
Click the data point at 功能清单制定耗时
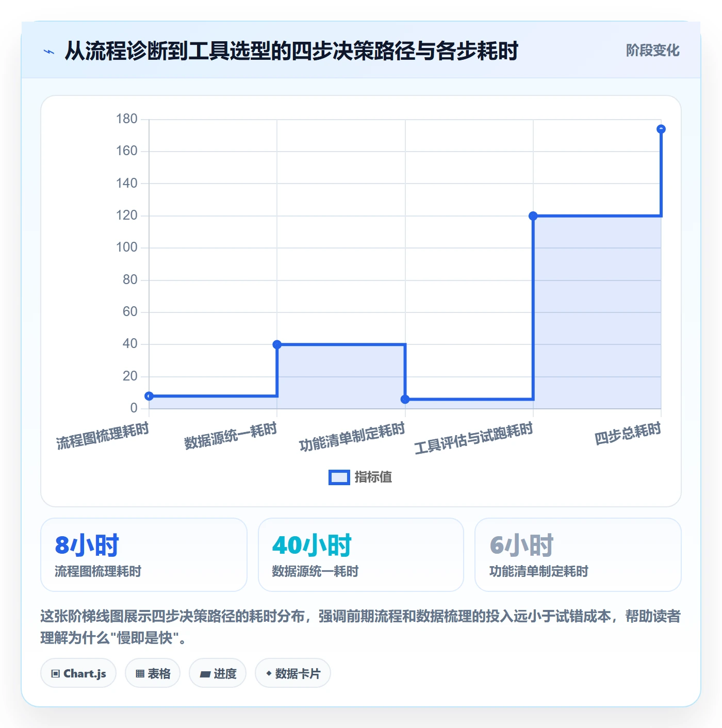pos(405,399)
